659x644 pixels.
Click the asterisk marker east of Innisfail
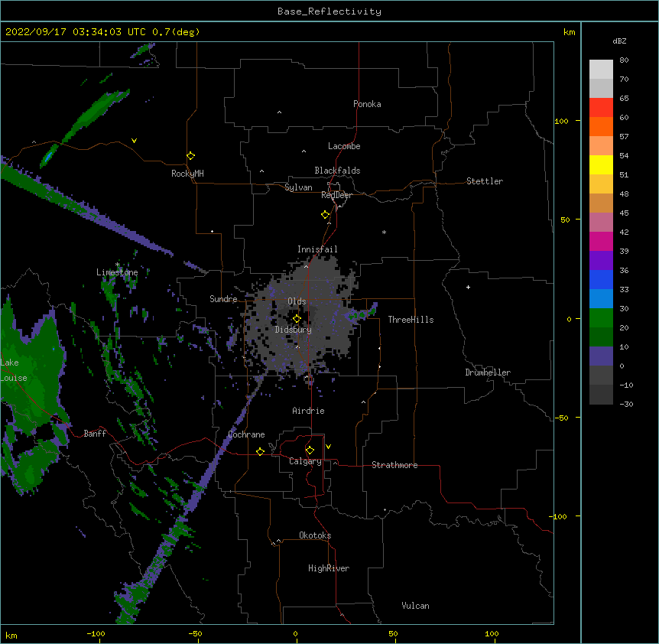(x=384, y=232)
